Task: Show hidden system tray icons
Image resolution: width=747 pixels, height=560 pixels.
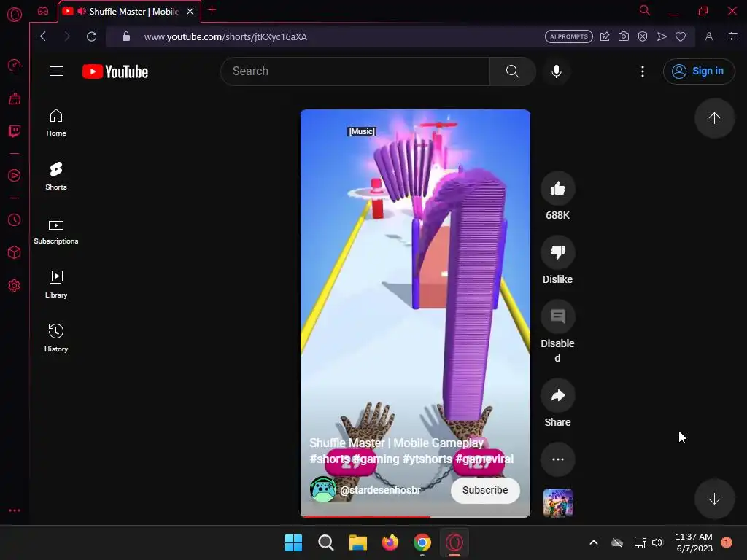Action: pos(594,542)
